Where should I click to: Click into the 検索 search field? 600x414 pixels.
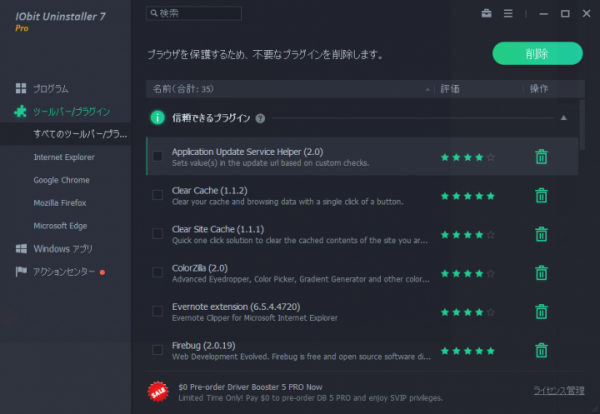(x=194, y=13)
